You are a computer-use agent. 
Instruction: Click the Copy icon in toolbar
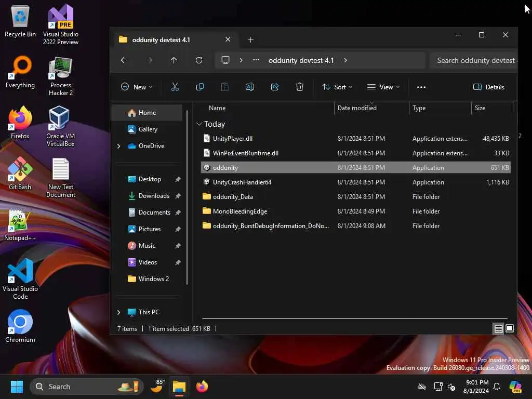tap(200, 87)
